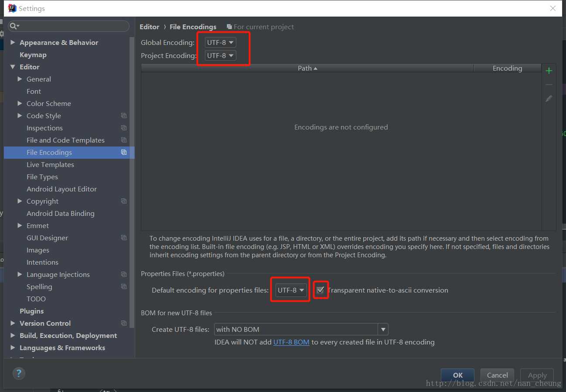Screen dimensions: 566x392
Task: Click the Apply button
Action: click(537, 375)
